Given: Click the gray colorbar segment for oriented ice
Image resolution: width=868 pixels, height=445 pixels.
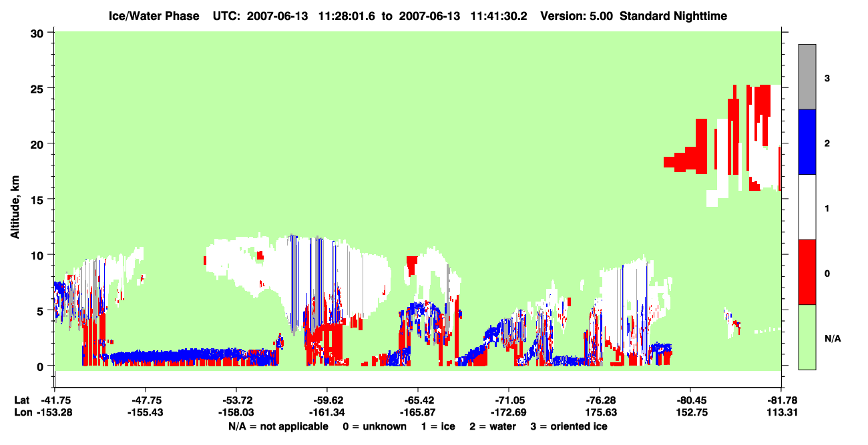Looking at the screenshot, I should click(x=807, y=77).
